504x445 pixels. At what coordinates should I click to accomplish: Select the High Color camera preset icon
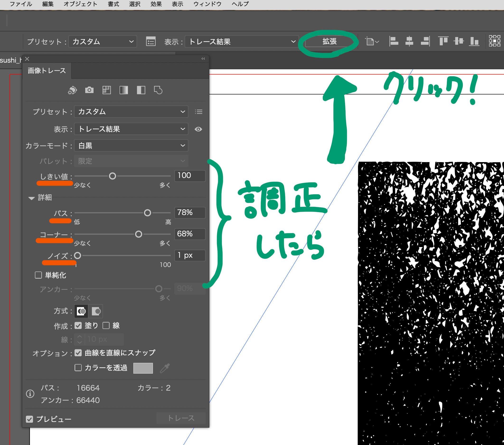(x=89, y=90)
